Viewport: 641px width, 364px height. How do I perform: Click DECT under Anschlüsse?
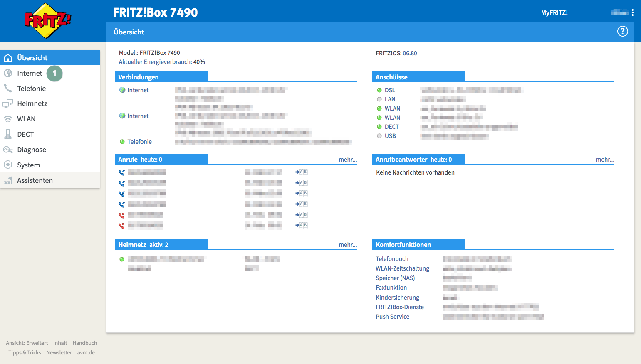click(x=391, y=127)
